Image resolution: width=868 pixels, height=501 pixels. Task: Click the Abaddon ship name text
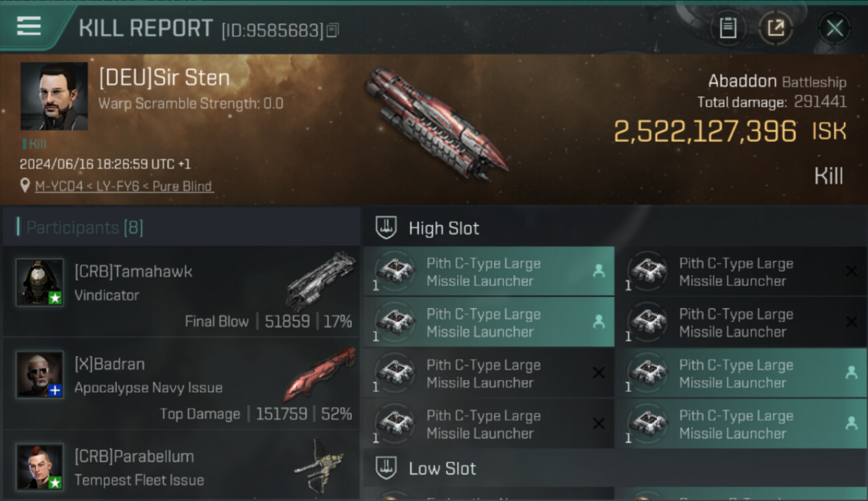(742, 81)
